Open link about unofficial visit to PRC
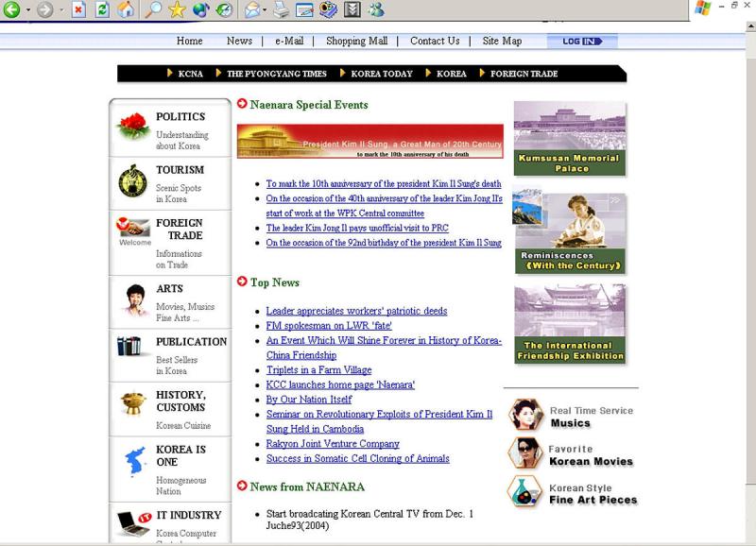The image size is (756, 546). pos(357,228)
